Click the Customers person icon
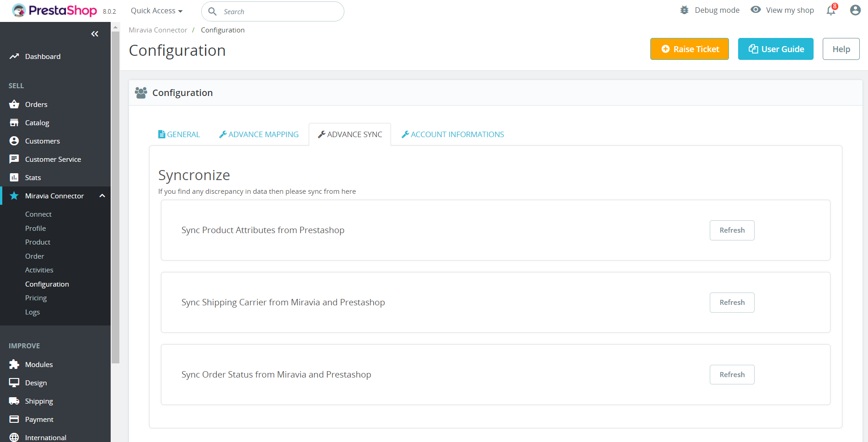Screen dimensions: 868x442 click(x=14, y=141)
